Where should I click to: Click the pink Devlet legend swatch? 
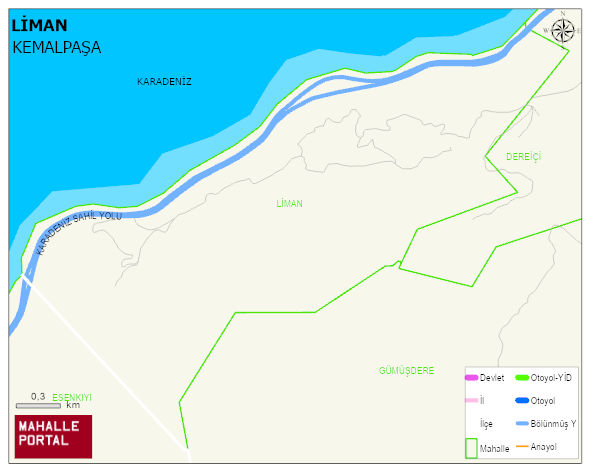(x=472, y=378)
